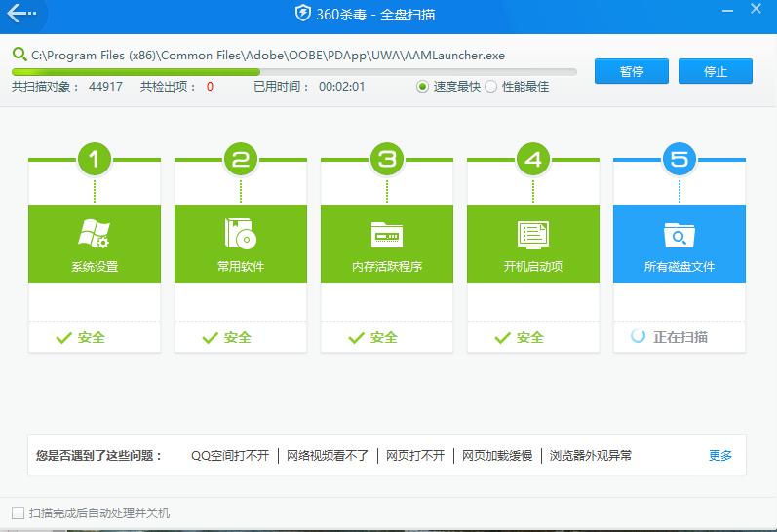Viewport: 777px width, 532px height.
Task: Click the 常用软件 card label
Action: click(241, 267)
